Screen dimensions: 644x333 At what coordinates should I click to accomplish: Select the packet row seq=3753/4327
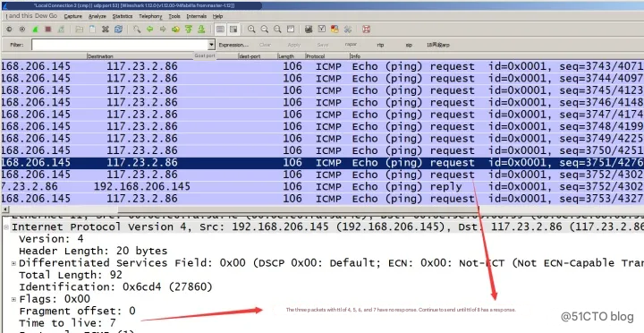[322, 199]
